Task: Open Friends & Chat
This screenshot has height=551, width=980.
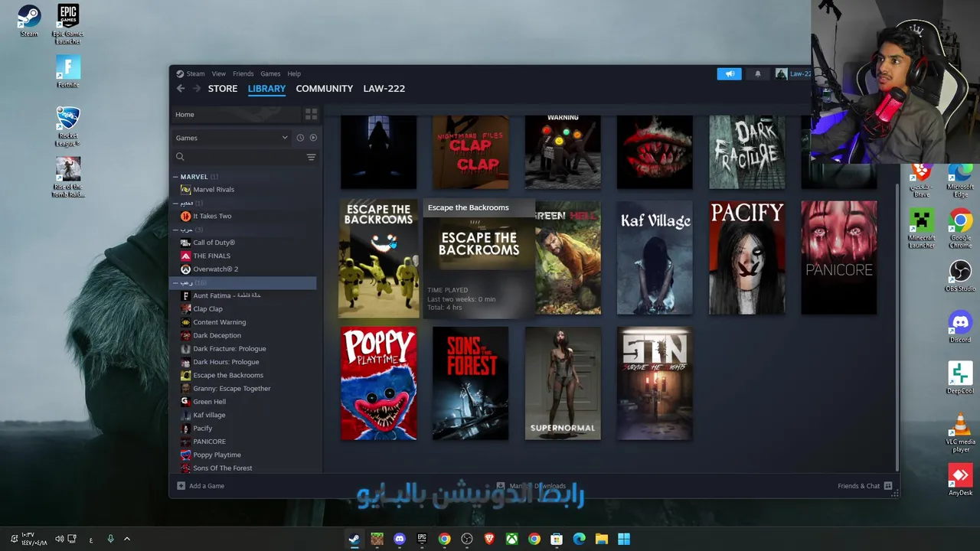Action: pos(865,486)
